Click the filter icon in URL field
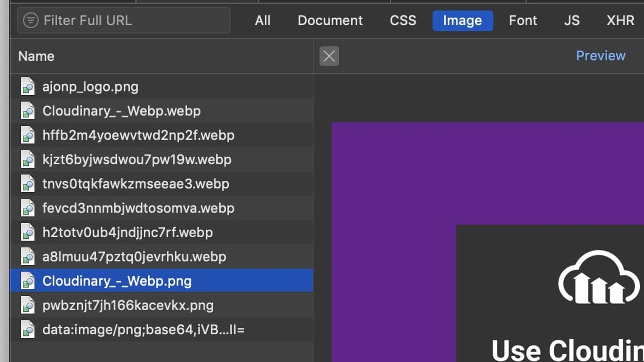The image size is (644, 362). 31,20
